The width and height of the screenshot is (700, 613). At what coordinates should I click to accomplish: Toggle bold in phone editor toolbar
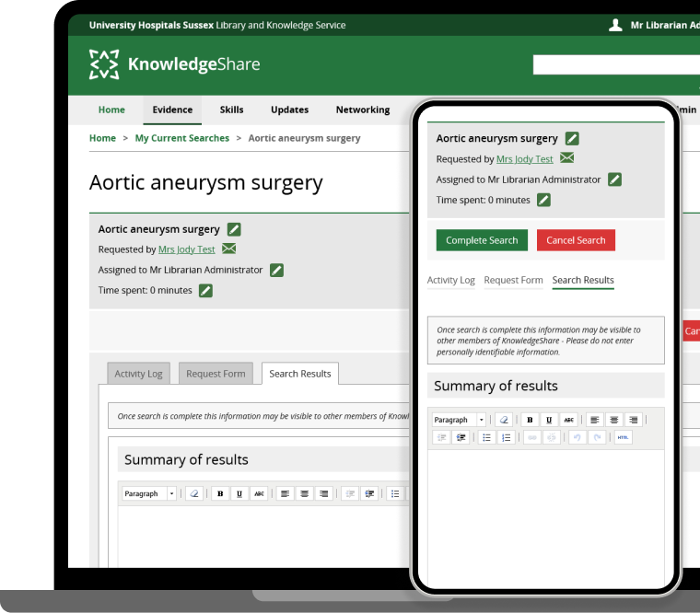[x=530, y=420]
